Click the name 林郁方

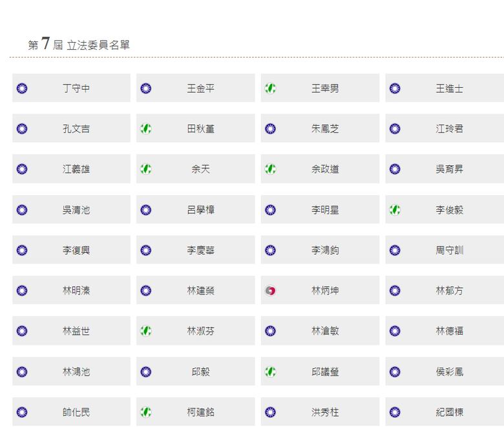coord(449,291)
